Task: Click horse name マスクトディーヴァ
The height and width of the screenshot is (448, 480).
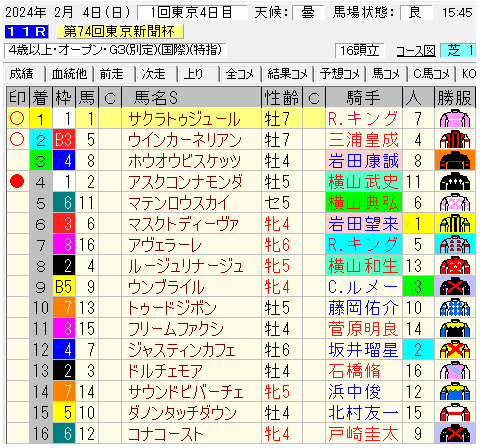Action: [x=183, y=224]
